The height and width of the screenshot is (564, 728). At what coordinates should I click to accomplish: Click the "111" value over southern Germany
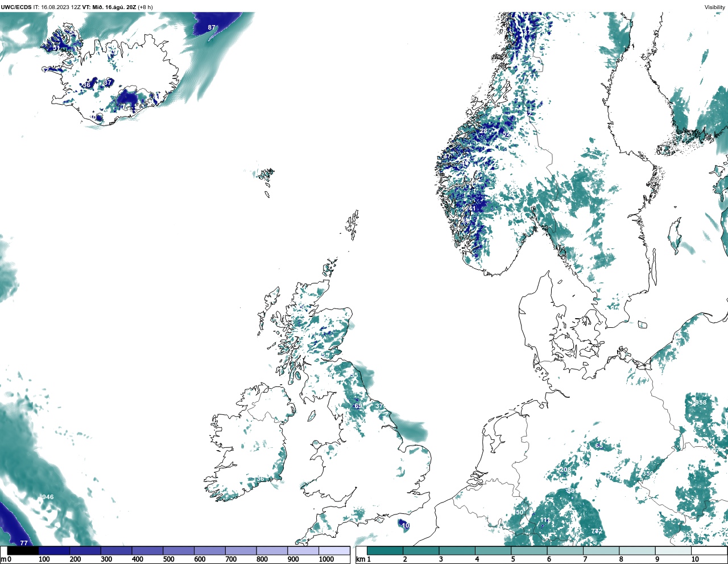point(545,520)
